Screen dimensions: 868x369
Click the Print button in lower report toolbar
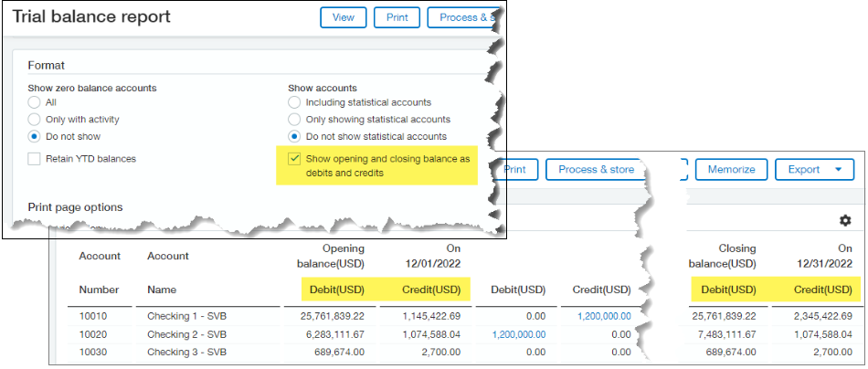tap(514, 169)
